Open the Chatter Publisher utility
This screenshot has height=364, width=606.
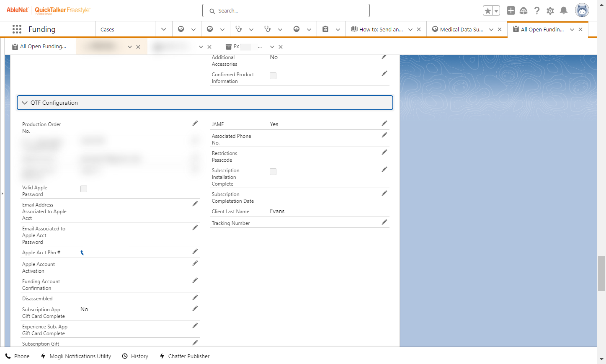(x=184, y=356)
